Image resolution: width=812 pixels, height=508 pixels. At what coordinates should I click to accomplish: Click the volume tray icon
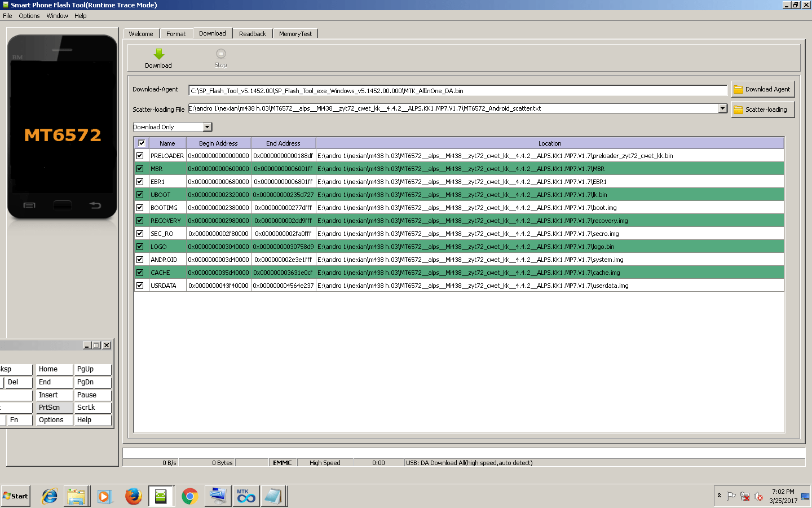(758, 497)
